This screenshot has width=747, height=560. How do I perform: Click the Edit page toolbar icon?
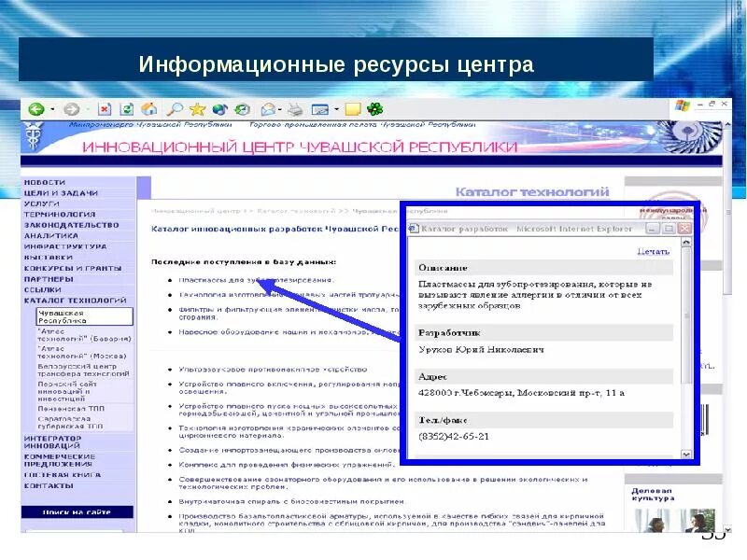coord(319,110)
